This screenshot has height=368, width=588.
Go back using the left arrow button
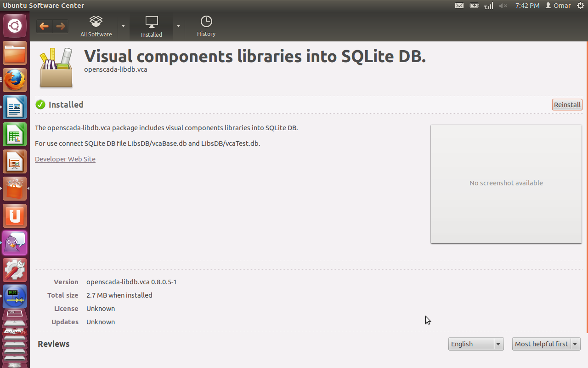pyautogui.click(x=44, y=27)
